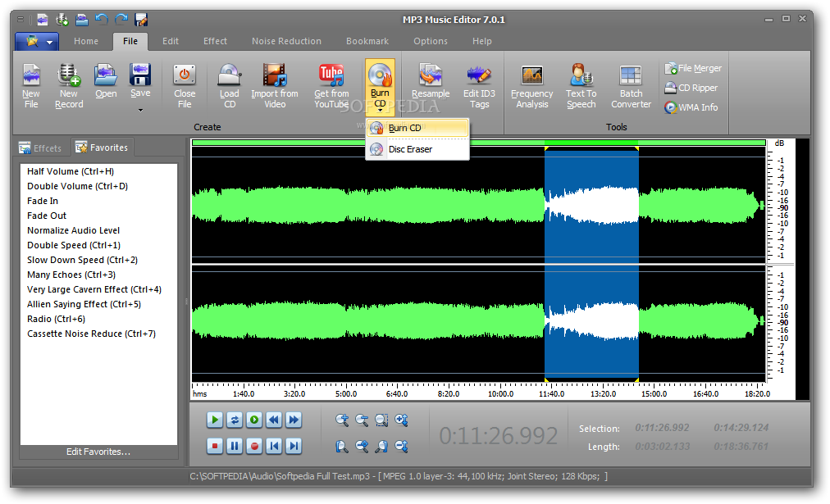
Task: Click the fast forward double-arrow button
Action: 294,420
